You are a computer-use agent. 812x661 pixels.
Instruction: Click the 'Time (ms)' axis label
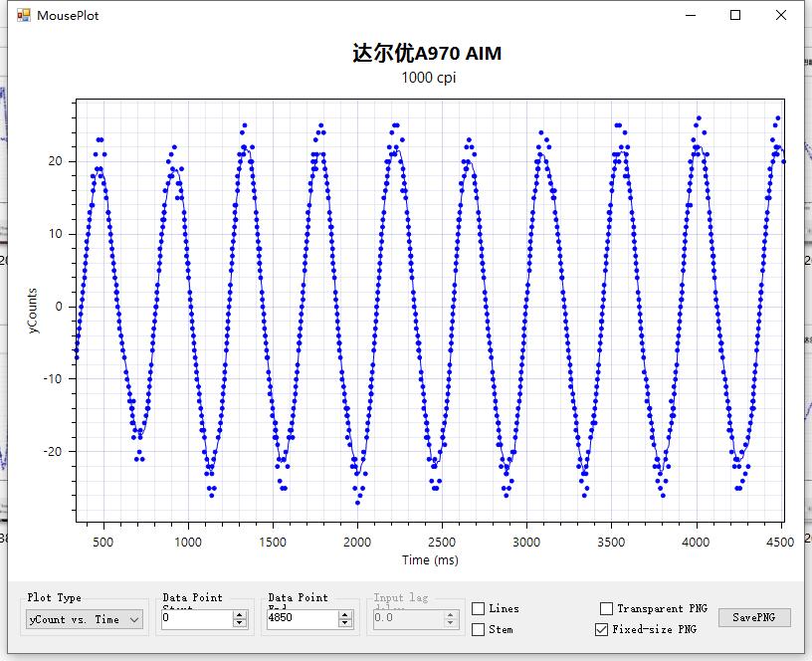(x=430, y=560)
